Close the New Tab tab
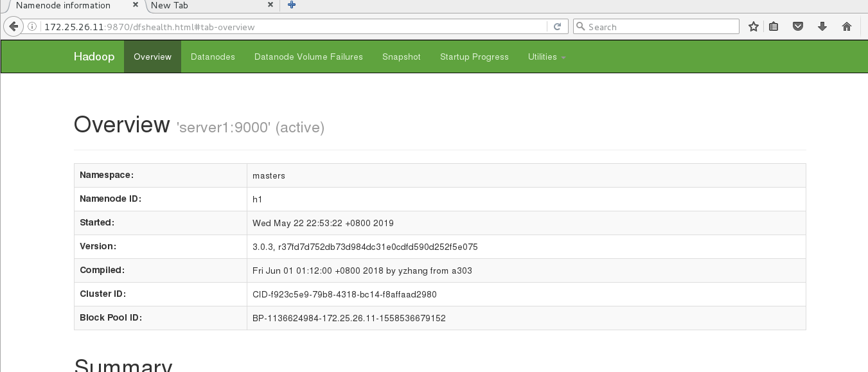 click(x=270, y=5)
